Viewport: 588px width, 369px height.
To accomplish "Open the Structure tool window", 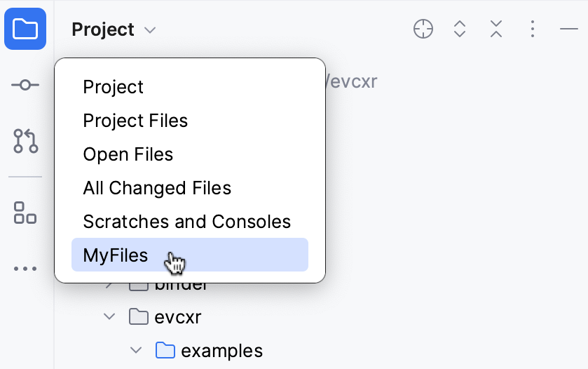I will (25, 212).
